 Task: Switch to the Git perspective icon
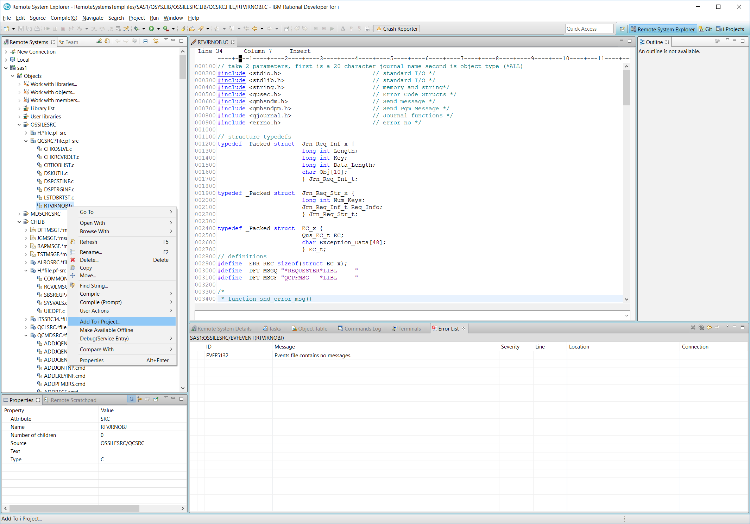[x=701, y=29]
